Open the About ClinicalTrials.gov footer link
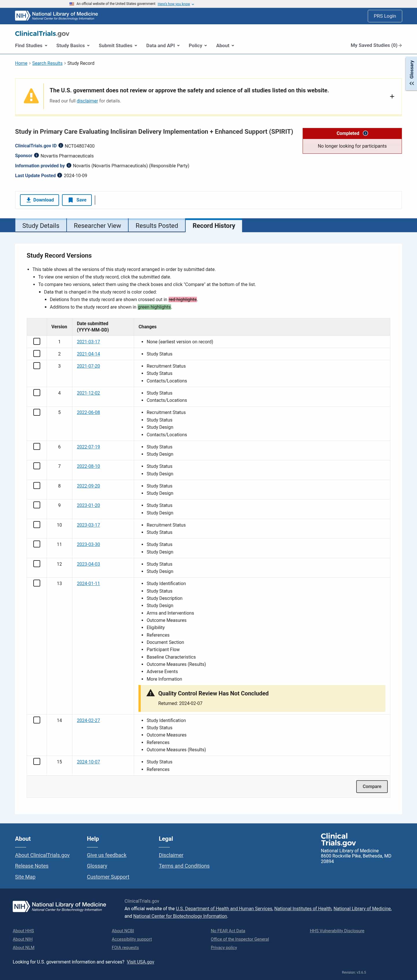 point(42,855)
